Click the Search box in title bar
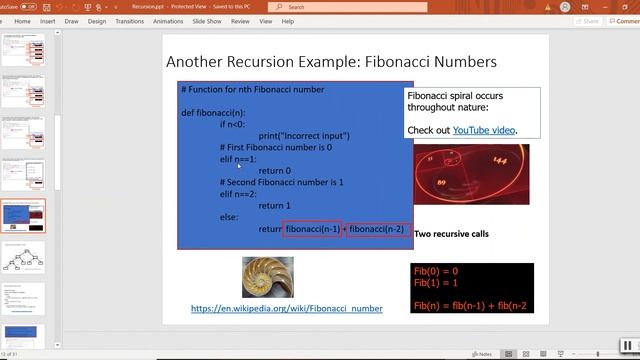640x360 pixels. pyautogui.click(x=348, y=7)
